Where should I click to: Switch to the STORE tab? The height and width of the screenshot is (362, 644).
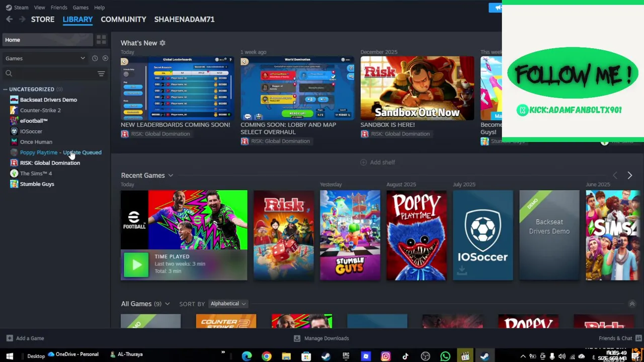coord(43,19)
